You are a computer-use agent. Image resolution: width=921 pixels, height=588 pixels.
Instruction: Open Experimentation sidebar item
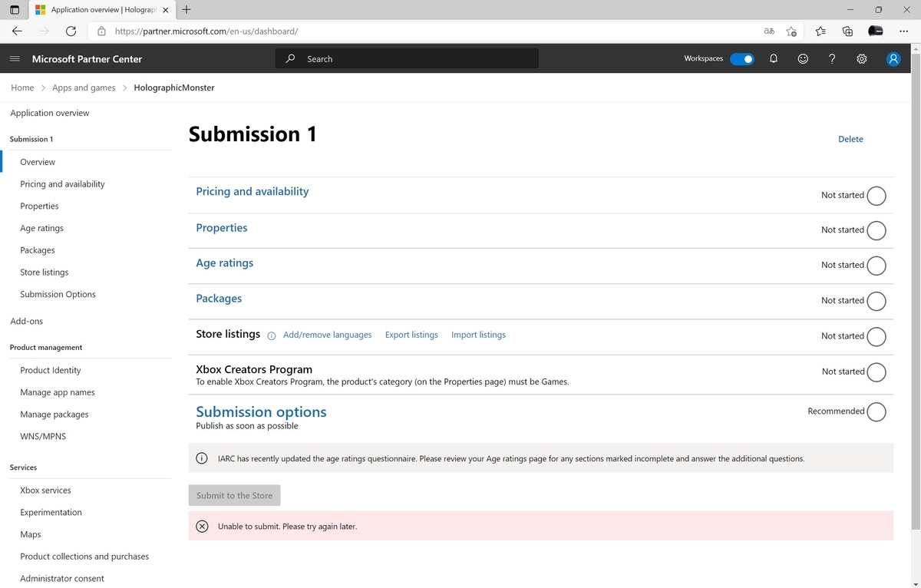coord(51,512)
